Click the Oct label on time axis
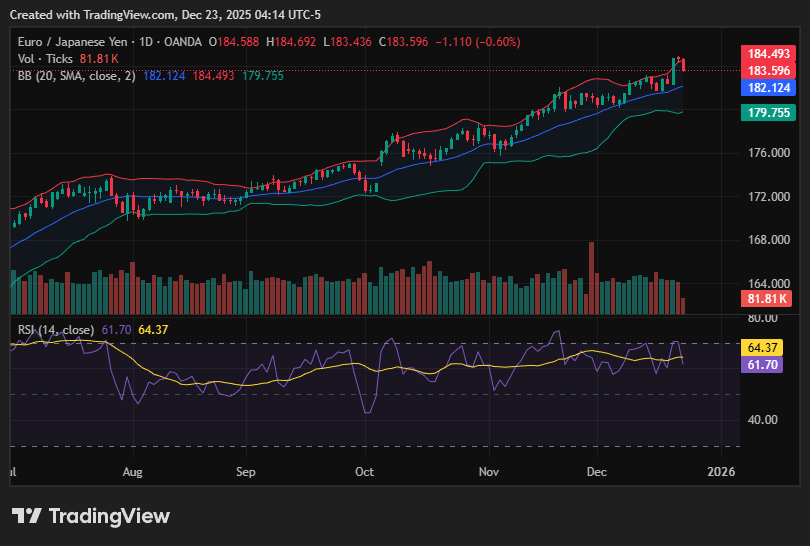This screenshot has width=810, height=546. (365, 471)
